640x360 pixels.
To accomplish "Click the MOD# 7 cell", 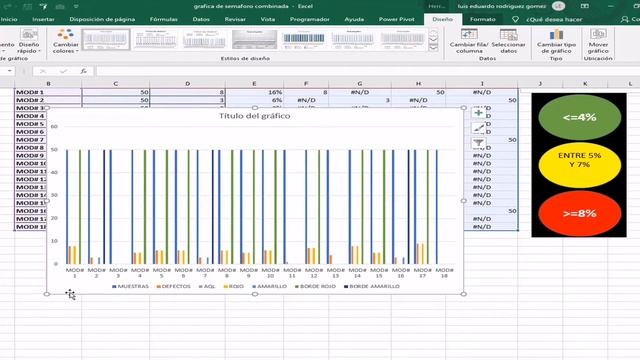I will pos(31,140).
